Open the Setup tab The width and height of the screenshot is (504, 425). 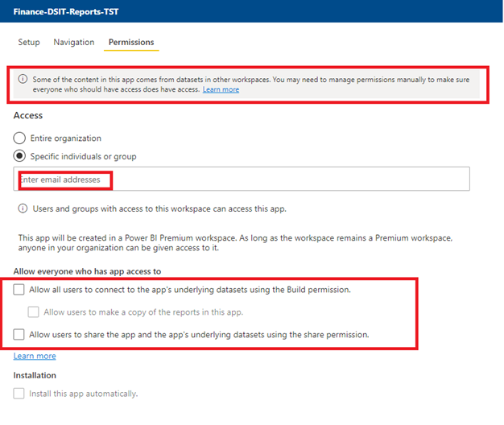tap(29, 42)
